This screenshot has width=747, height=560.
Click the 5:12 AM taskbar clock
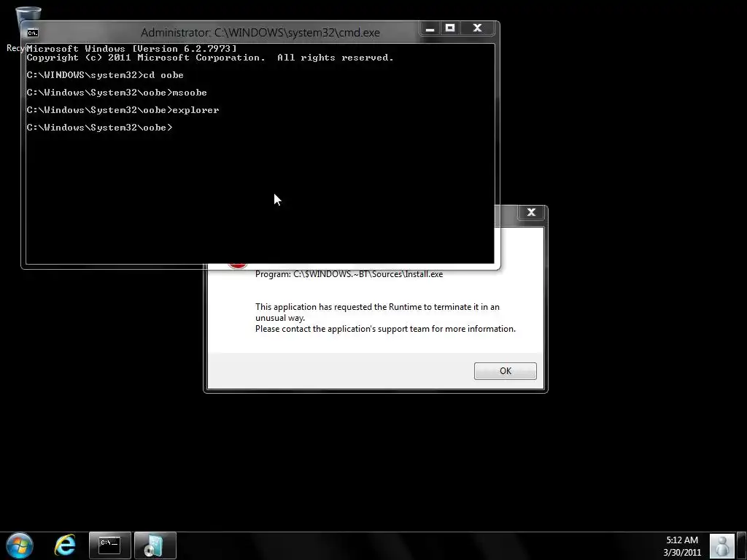pyautogui.click(x=682, y=540)
